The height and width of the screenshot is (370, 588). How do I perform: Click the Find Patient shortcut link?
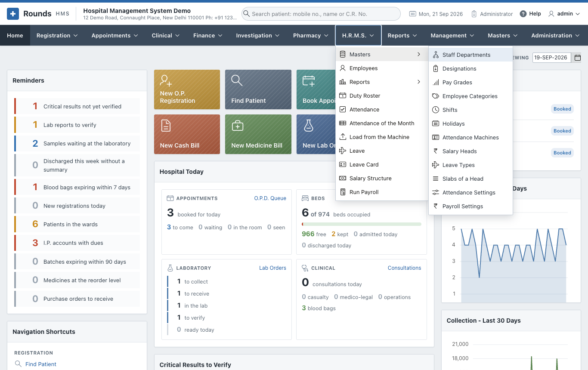coord(41,364)
